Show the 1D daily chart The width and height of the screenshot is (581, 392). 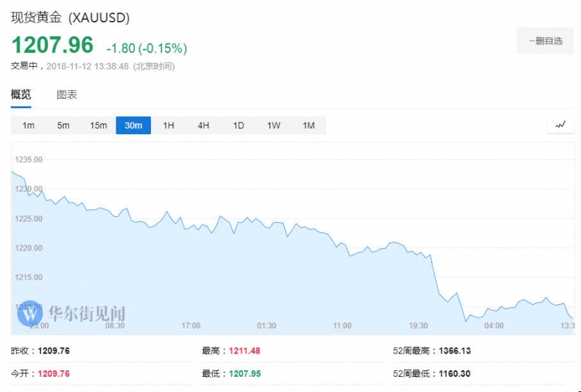[238, 126]
